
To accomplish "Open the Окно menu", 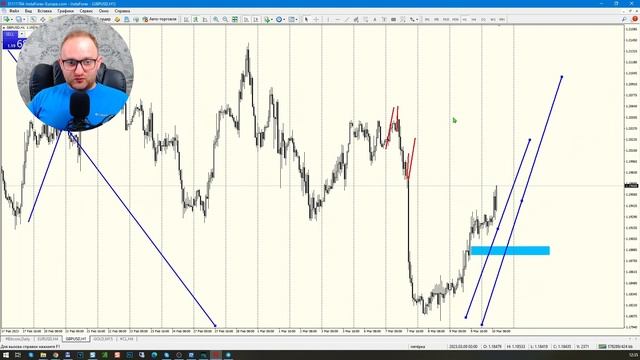I will tap(104, 11).
